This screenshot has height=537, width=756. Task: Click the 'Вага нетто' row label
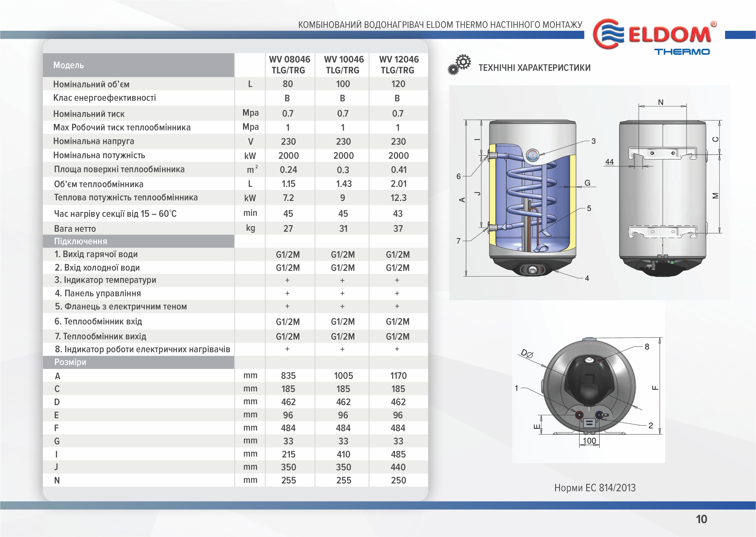click(x=75, y=229)
